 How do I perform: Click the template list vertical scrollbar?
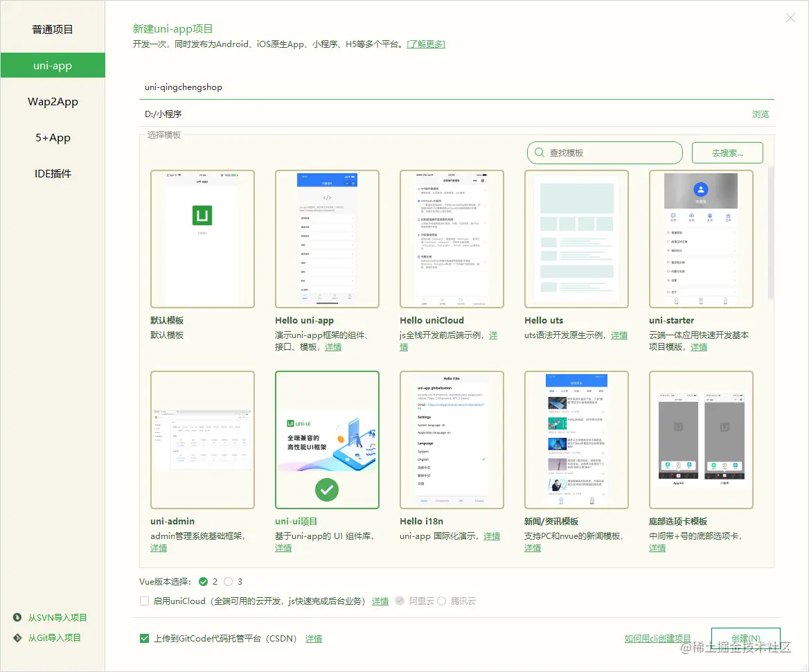coord(771,232)
